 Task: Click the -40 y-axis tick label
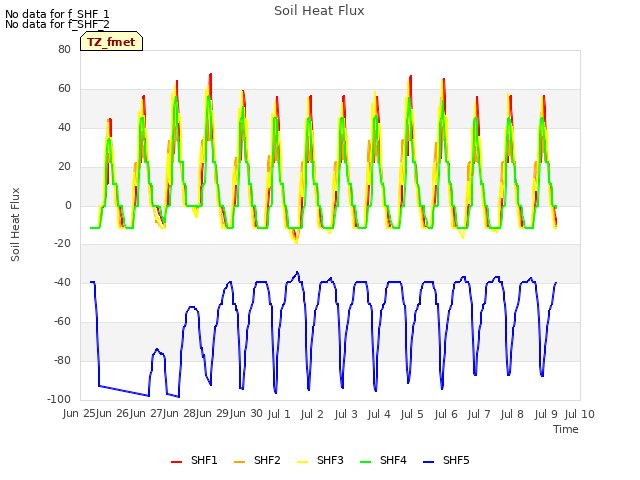62,282
